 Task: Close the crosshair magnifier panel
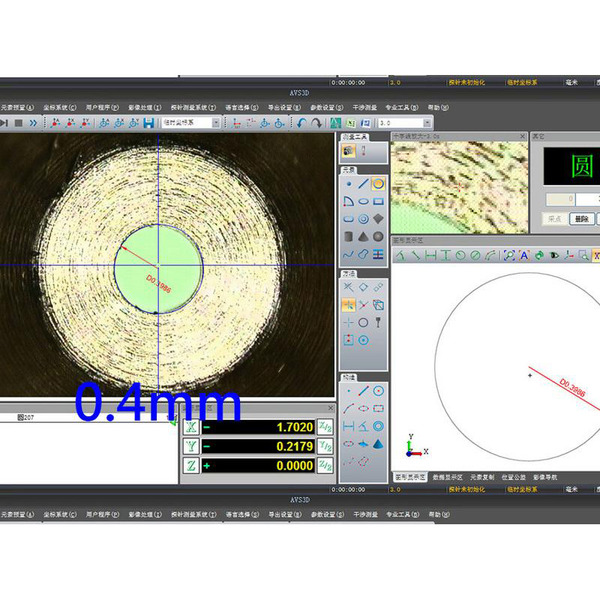coord(523,136)
